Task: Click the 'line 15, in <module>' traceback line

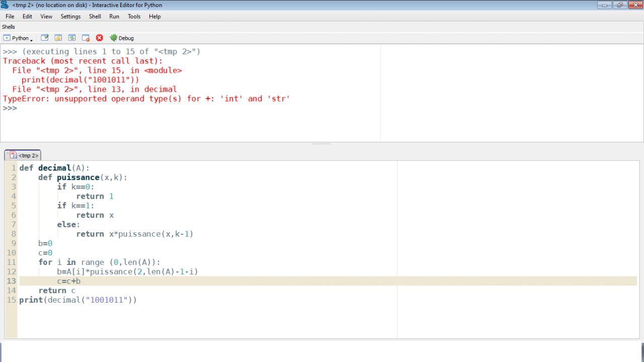Action: pos(97,70)
